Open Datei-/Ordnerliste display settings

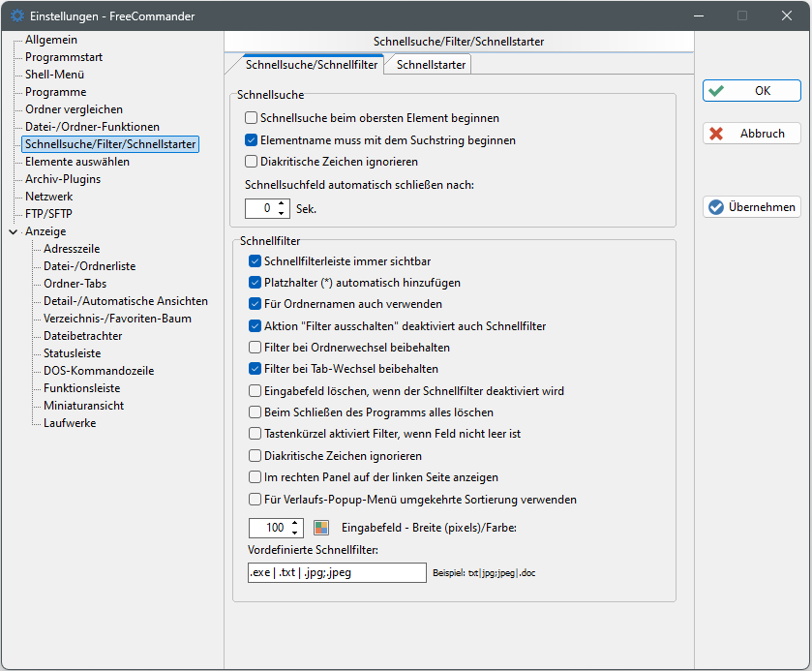(x=90, y=266)
